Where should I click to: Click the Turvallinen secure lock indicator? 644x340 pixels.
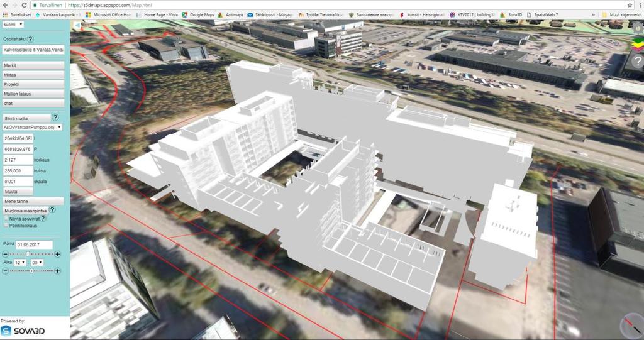click(48, 5)
